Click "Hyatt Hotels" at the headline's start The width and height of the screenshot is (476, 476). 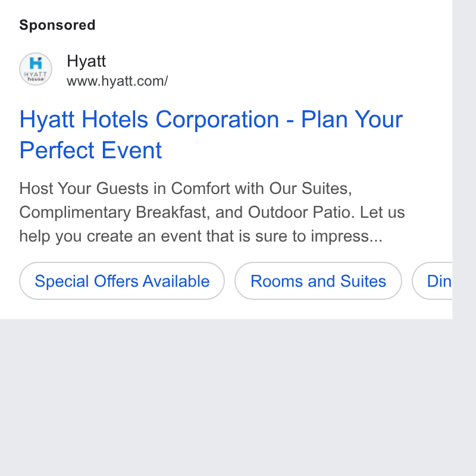point(84,120)
